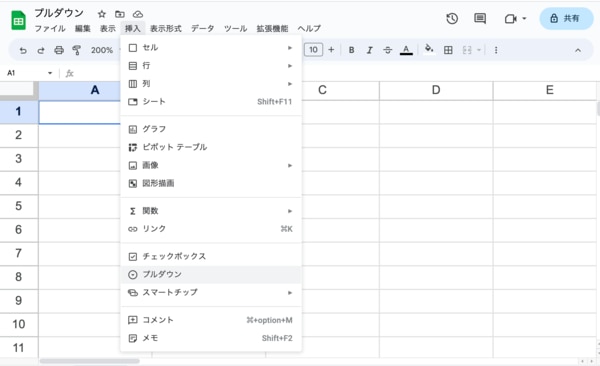600x366 pixels.
Task: Select column D header
Action: pyautogui.click(x=436, y=90)
